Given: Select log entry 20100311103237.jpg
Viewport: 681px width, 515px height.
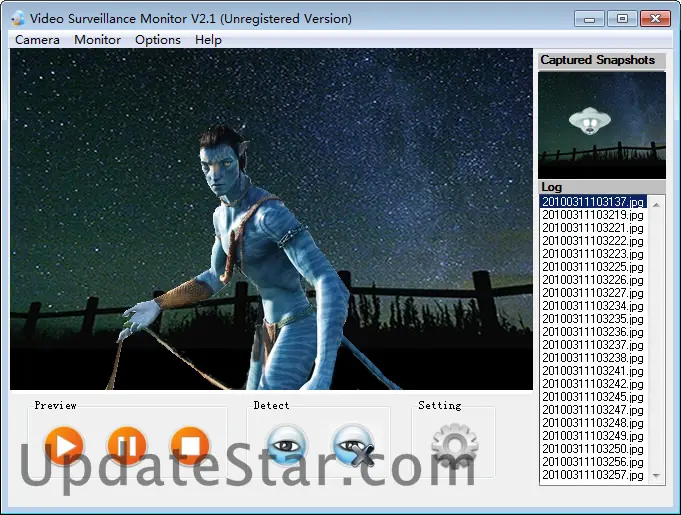Looking at the screenshot, I should click(x=593, y=345).
